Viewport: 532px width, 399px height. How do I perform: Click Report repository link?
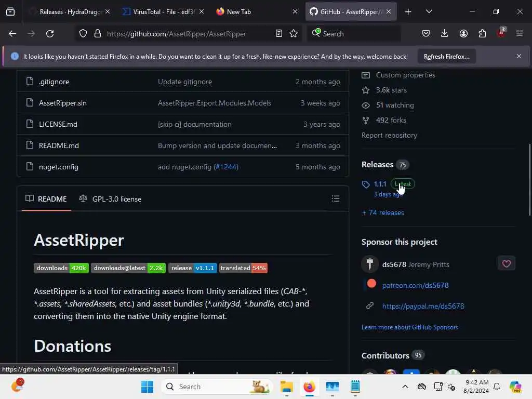click(389, 136)
